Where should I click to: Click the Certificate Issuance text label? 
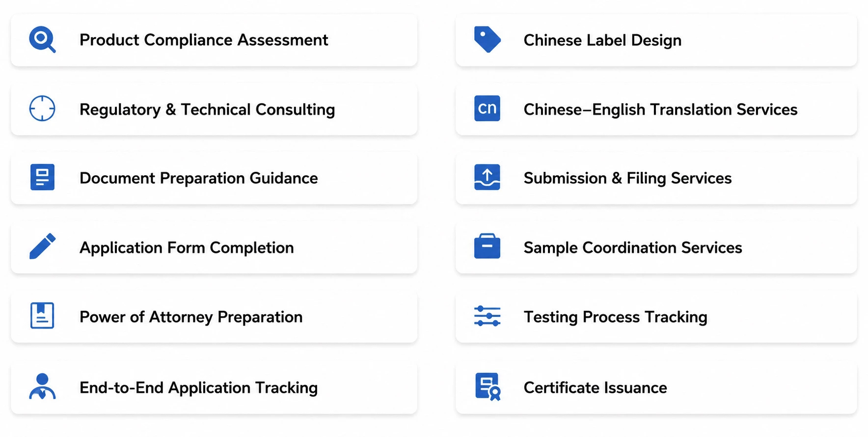(595, 388)
